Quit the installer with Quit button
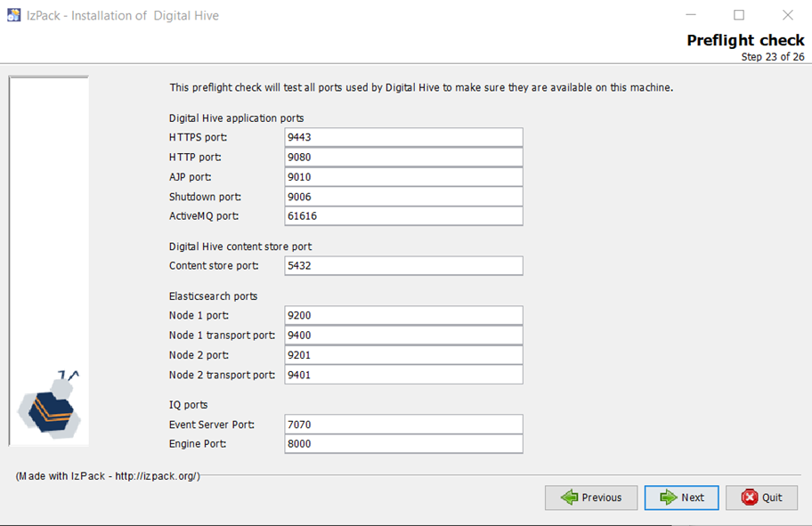 coord(762,498)
